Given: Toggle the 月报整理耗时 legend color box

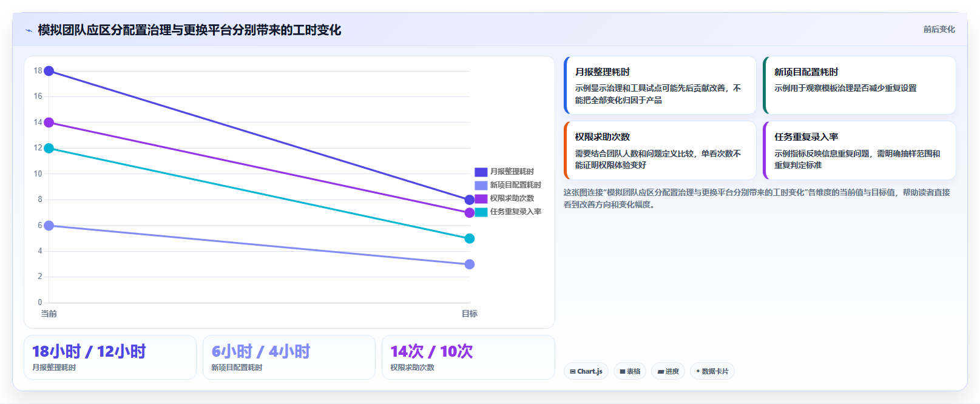Looking at the screenshot, I should coord(481,172).
